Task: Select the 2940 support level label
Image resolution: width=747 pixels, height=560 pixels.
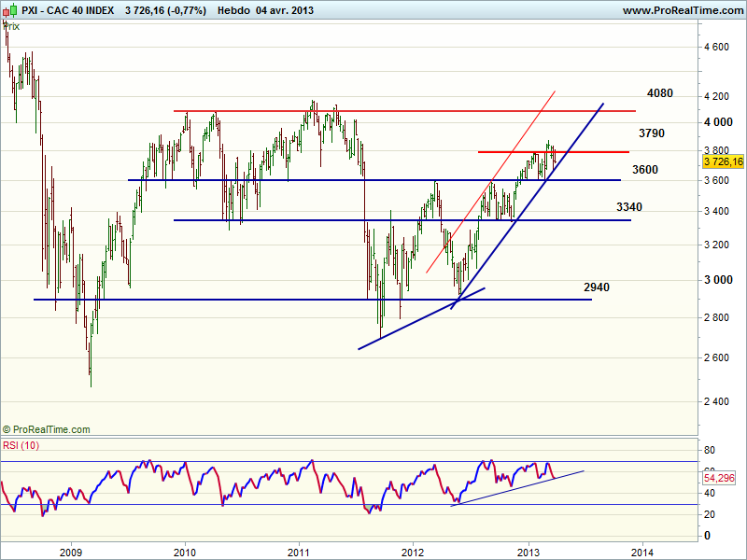Action: pyautogui.click(x=596, y=287)
